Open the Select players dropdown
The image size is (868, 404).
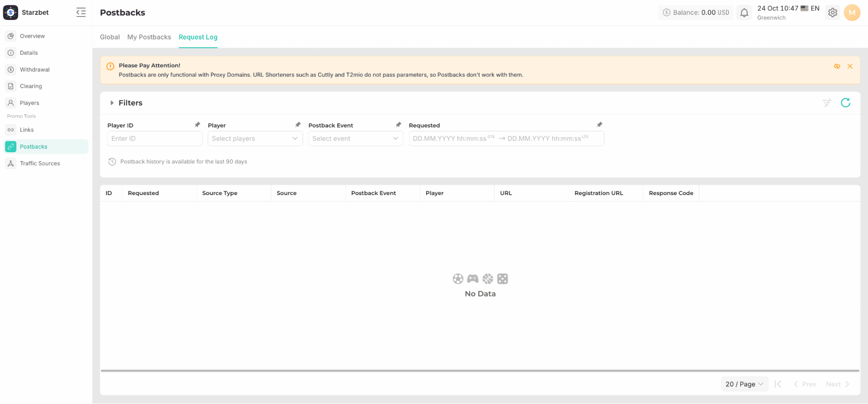[255, 138]
